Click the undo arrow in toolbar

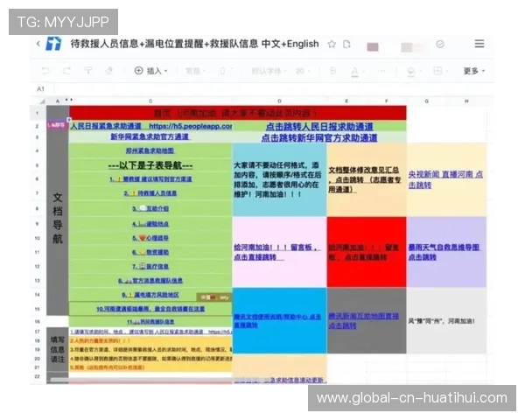(45, 71)
